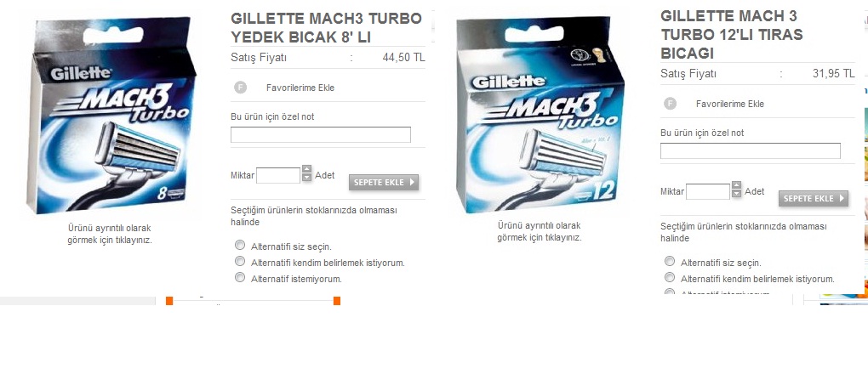
Task: Select 'Alternatif istemiyorum' for 8'li product
Action: [240, 278]
